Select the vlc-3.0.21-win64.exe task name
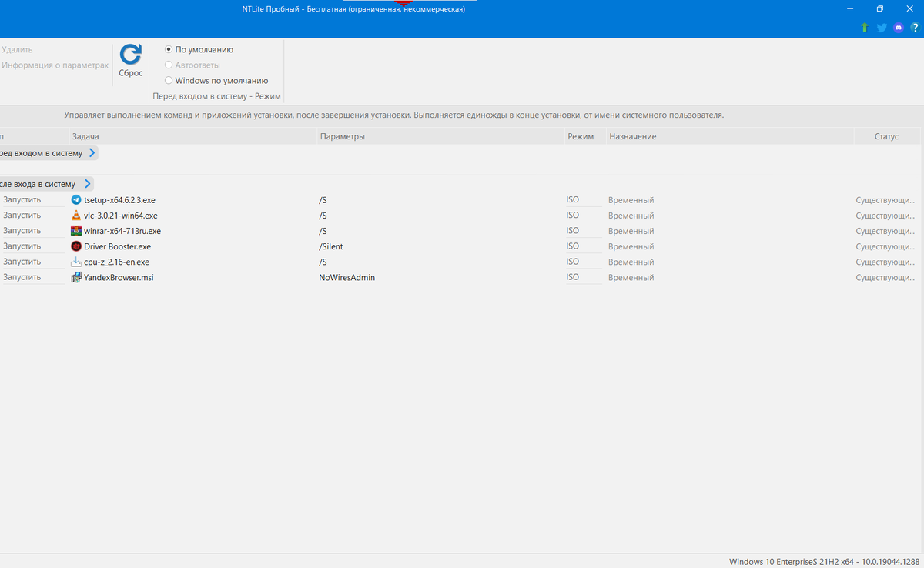Image resolution: width=924 pixels, height=568 pixels. (x=121, y=216)
